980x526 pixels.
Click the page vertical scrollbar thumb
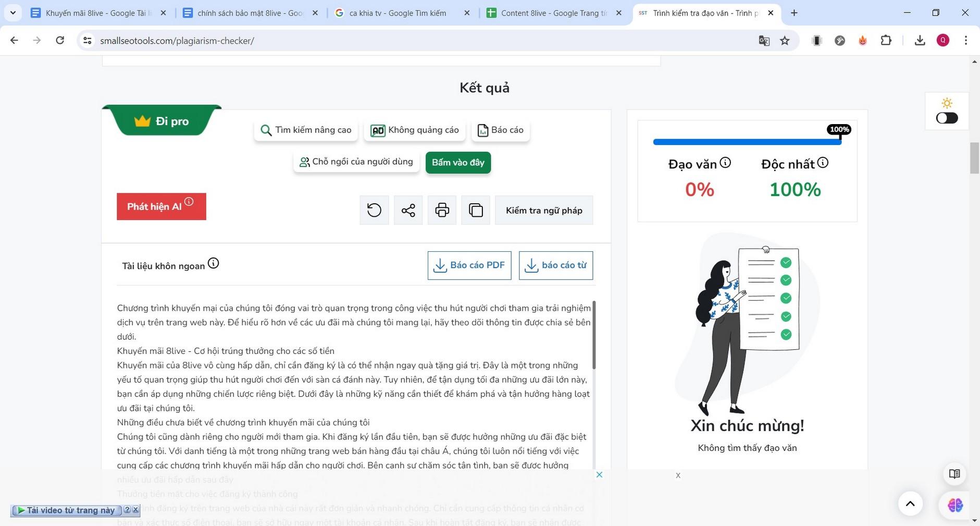tap(974, 158)
